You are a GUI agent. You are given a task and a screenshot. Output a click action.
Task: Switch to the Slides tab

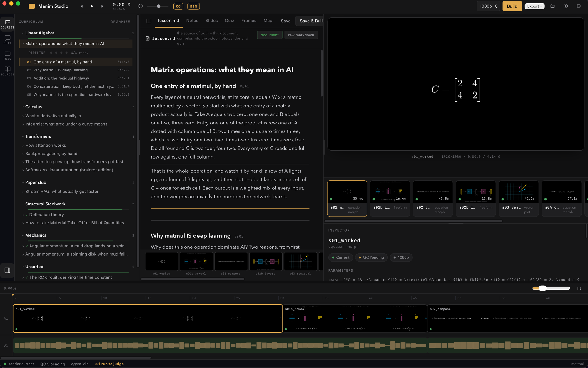click(x=211, y=21)
